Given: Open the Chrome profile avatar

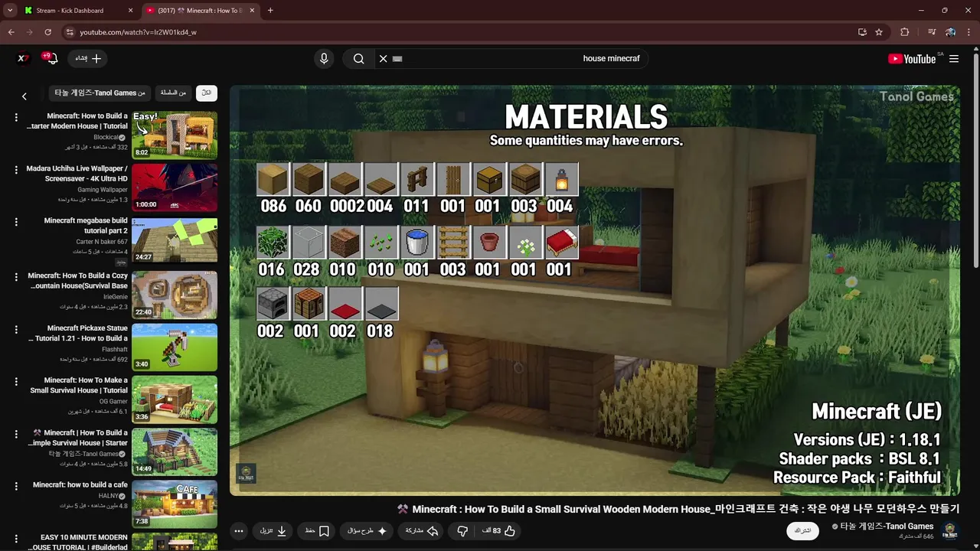Looking at the screenshot, I should [950, 32].
